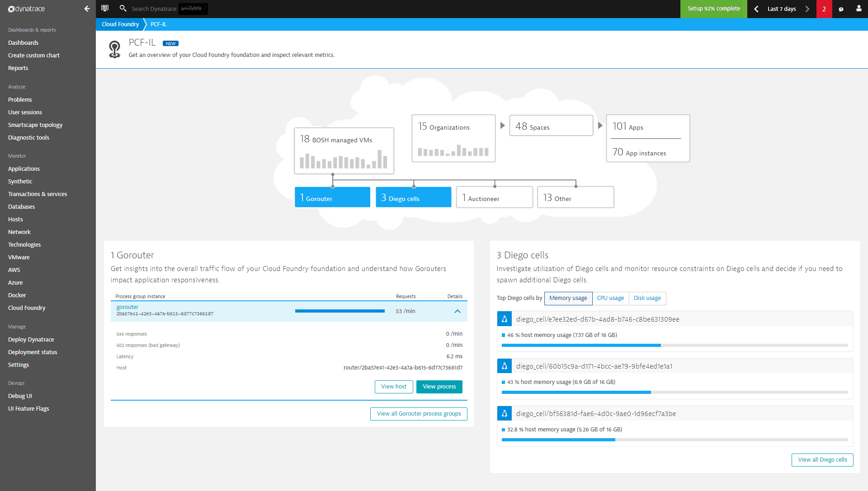Click the red problems counter 2
This screenshot has width=868, height=491.
click(824, 9)
